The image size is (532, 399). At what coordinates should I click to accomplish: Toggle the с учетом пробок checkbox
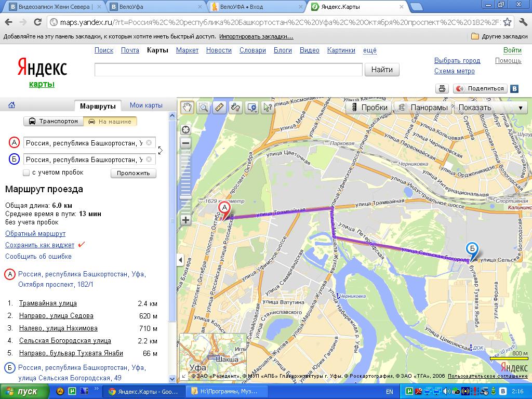click(26, 172)
